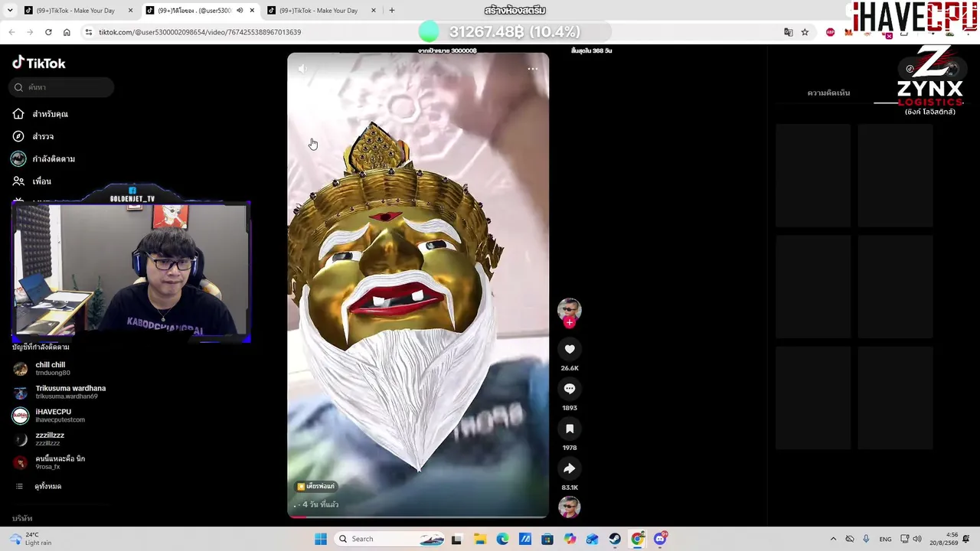Open the comments tab in right panel
980x551 pixels.
coord(828,93)
